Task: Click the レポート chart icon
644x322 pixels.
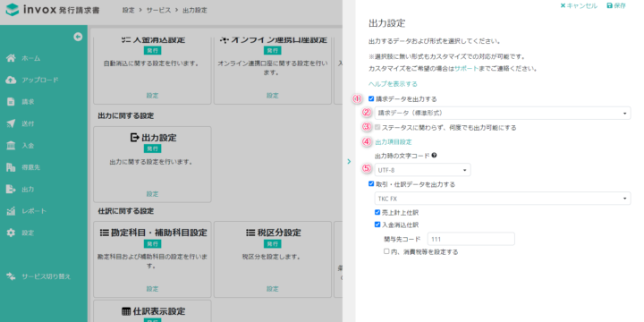Action: coord(11,211)
